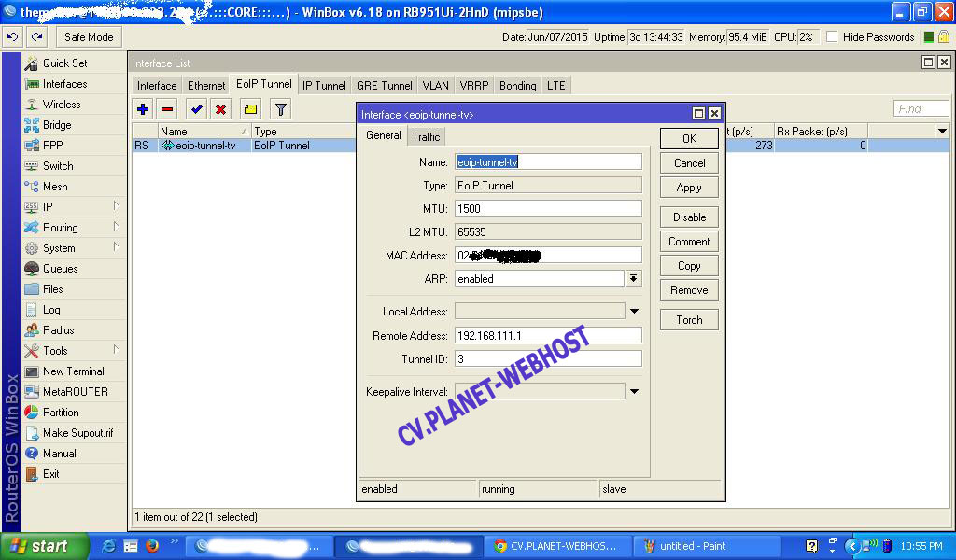Screen dimensions: 956x560
Task: Click the undo arrow icon
Action: click(13, 37)
